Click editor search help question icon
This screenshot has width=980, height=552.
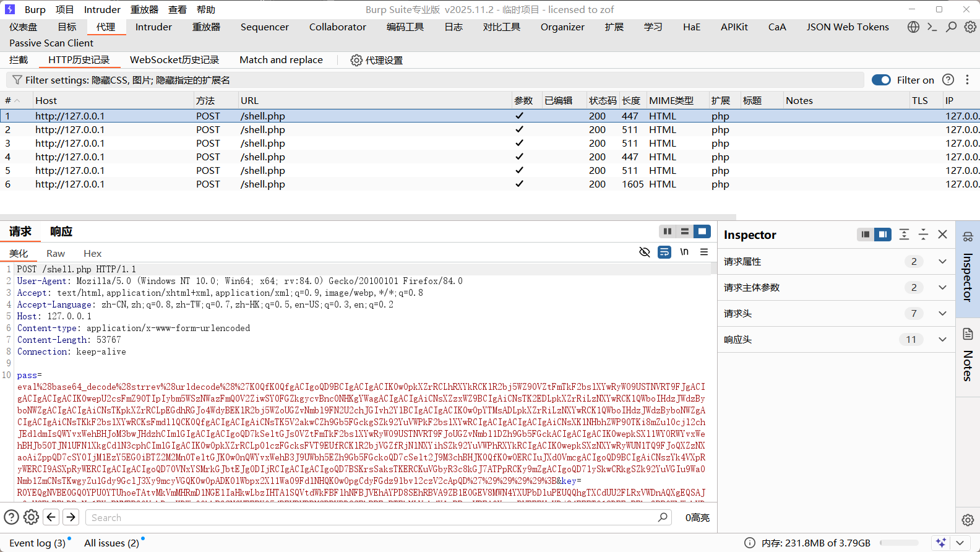pyautogui.click(x=11, y=517)
